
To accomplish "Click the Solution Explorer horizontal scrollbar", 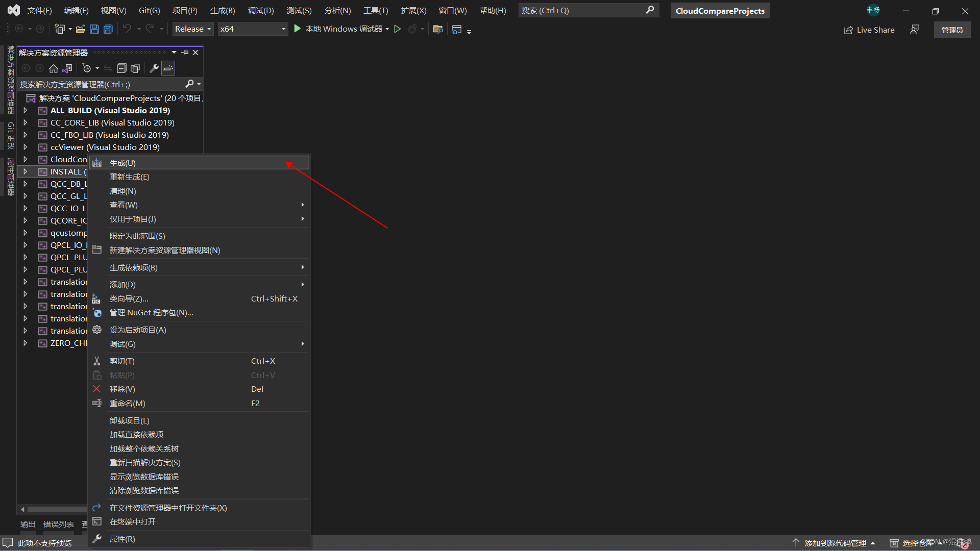I will (x=56, y=509).
